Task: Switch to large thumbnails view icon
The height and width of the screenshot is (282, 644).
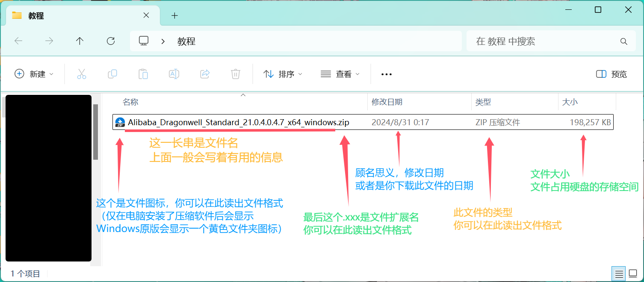Action: tap(632, 273)
